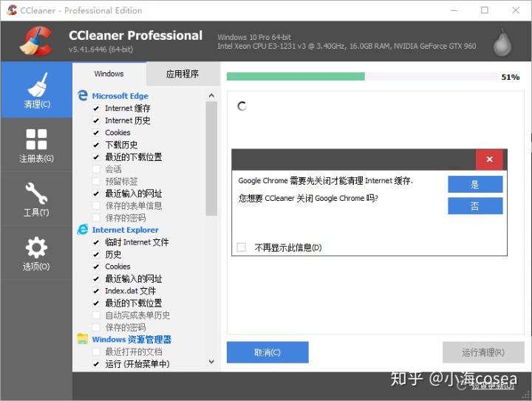Click the pear icon in header
This screenshot has width=532, height=401.
(502, 43)
